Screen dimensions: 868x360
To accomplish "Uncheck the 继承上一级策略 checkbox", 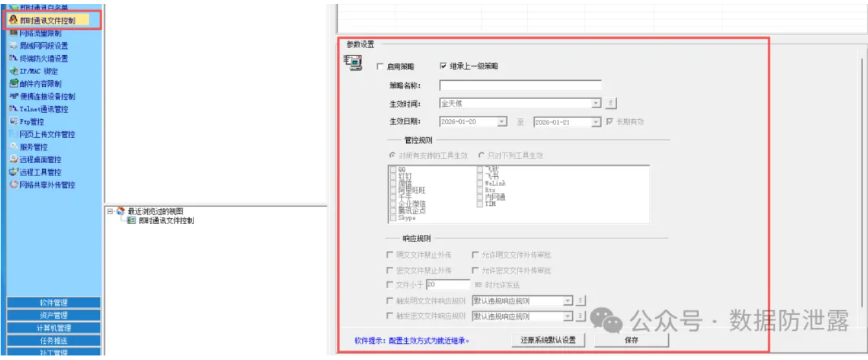I will click(x=443, y=66).
